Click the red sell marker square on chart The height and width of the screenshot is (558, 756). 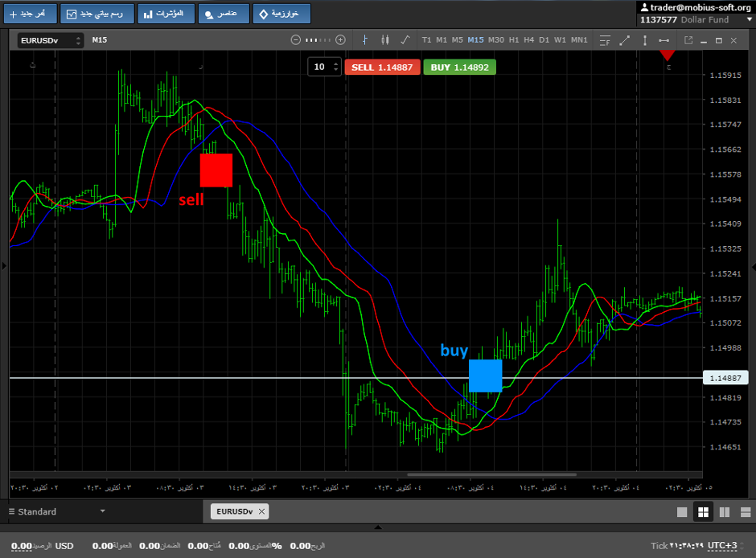coord(216,170)
